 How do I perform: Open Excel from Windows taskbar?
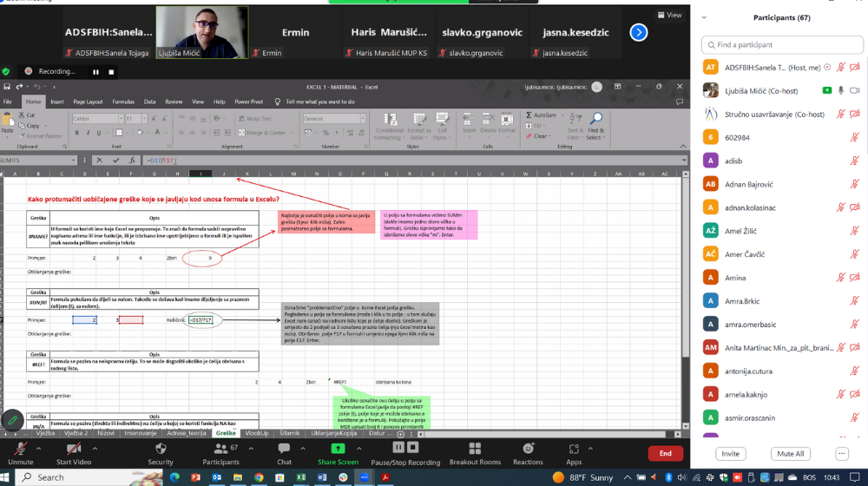point(300,477)
